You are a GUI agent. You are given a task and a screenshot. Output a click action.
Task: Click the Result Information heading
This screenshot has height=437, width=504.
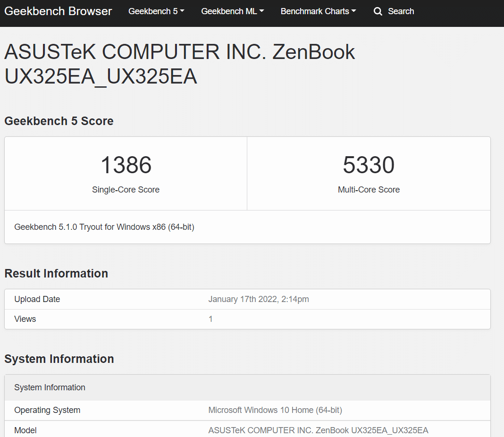tap(56, 273)
